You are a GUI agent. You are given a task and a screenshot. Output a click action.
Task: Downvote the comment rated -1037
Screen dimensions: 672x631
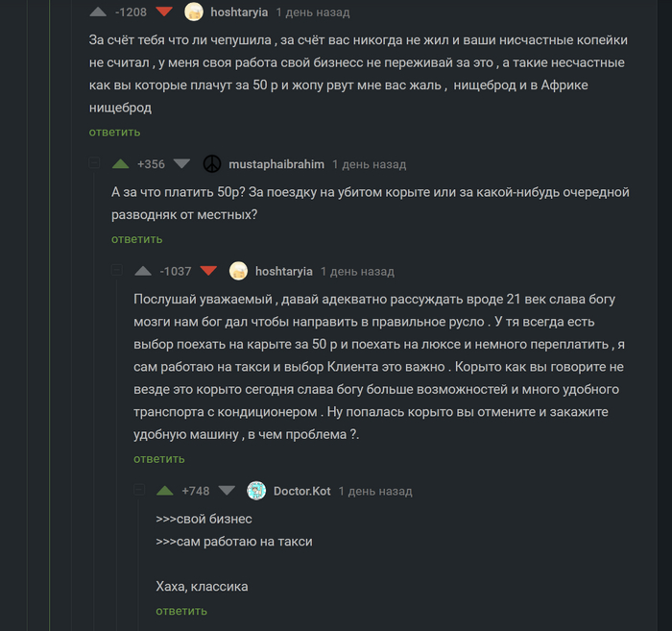[208, 271]
